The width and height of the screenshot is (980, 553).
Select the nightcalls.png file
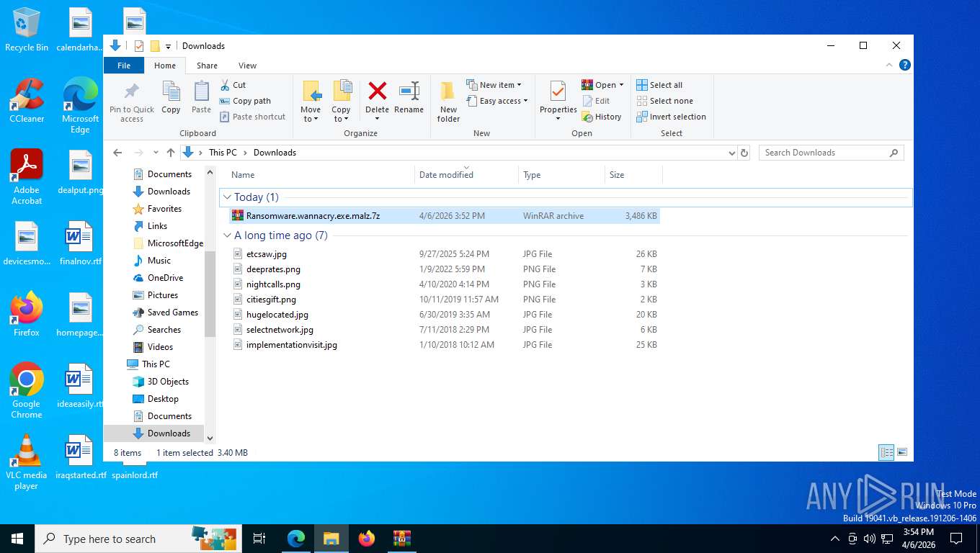click(x=445, y=284)
